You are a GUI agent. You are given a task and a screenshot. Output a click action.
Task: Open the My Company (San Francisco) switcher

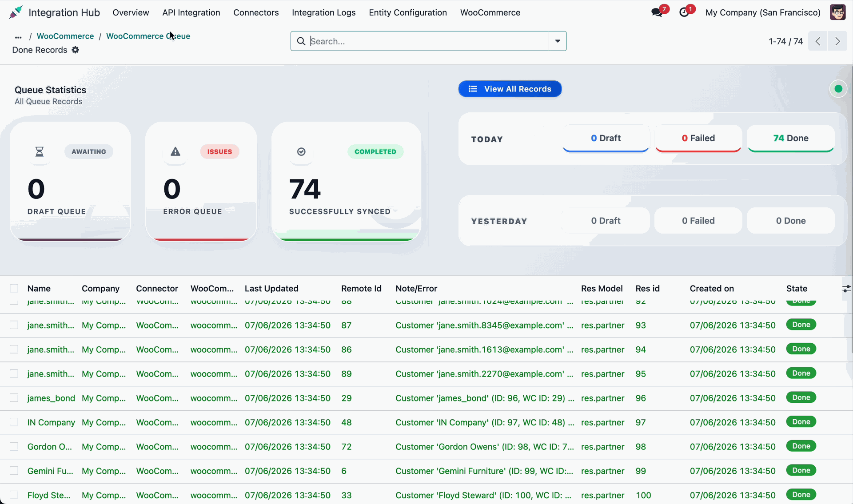(763, 12)
